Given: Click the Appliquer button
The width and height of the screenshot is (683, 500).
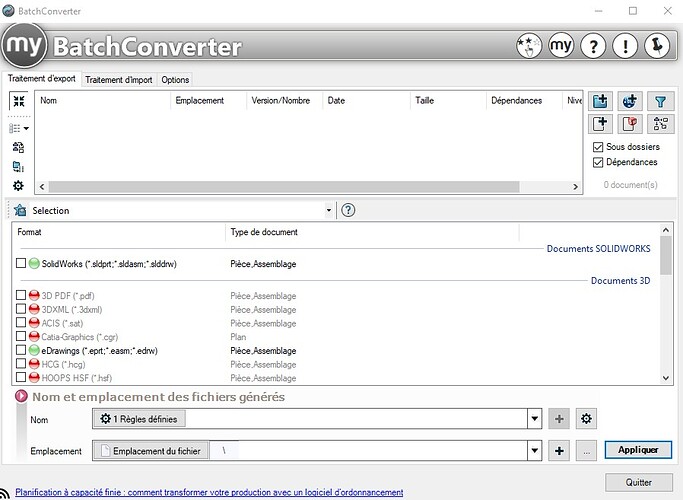Looking at the screenshot, I should pyautogui.click(x=638, y=451).
